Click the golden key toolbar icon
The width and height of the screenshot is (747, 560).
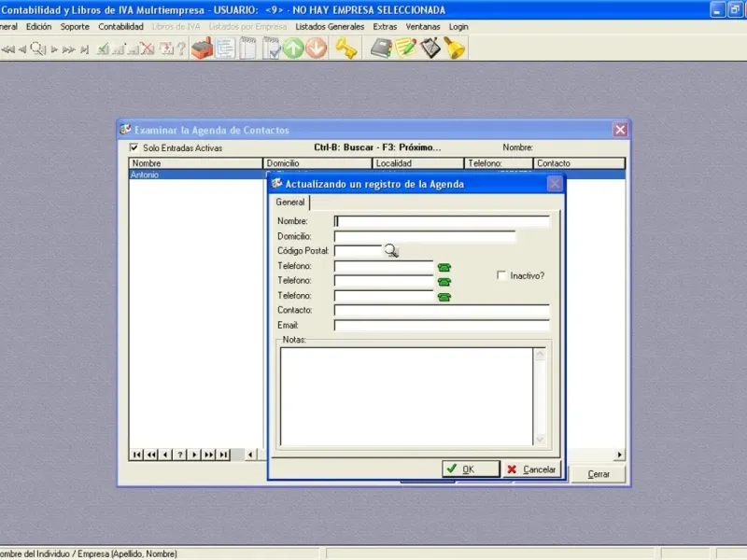[x=345, y=49]
